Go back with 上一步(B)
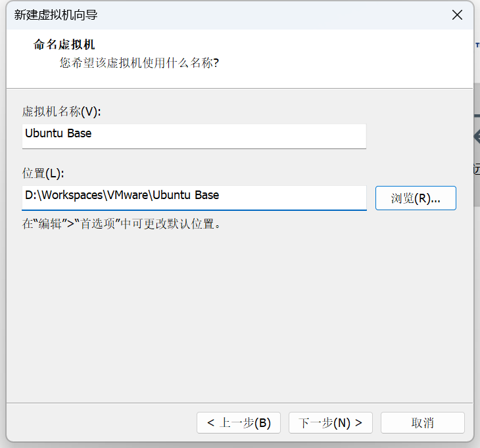Screen dimensions: 480x448 [x=239, y=422]
